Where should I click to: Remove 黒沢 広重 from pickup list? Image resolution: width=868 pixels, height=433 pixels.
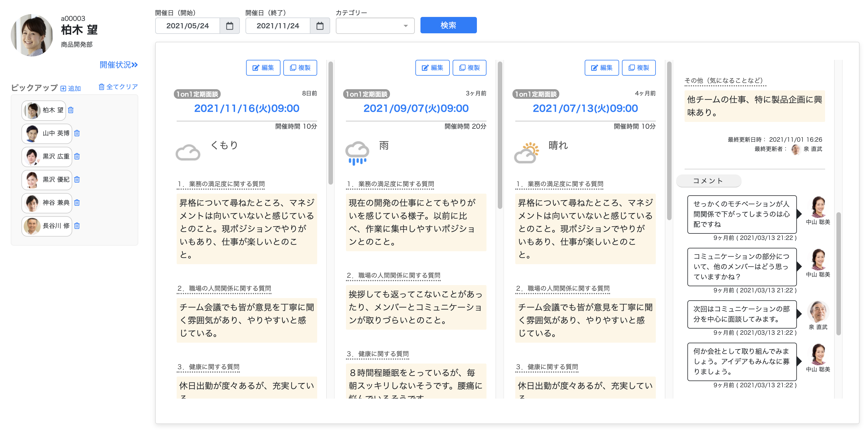[77, 156]
